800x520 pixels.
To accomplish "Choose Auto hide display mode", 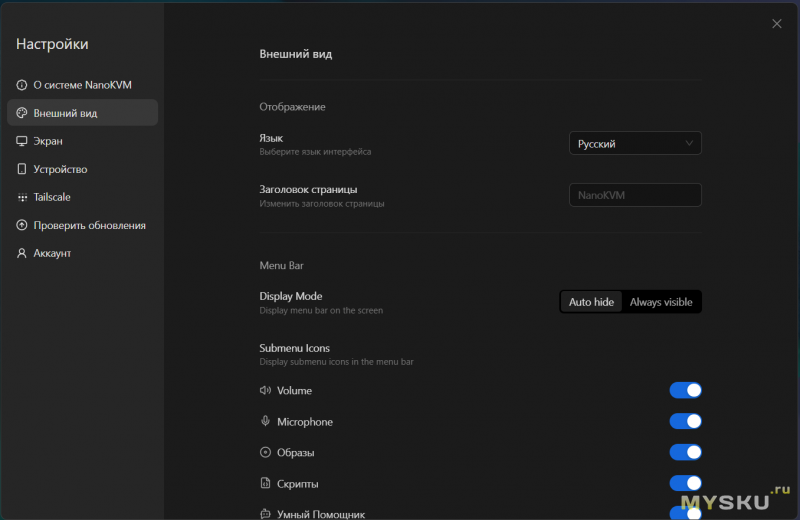I will click(x=591, y=302).
